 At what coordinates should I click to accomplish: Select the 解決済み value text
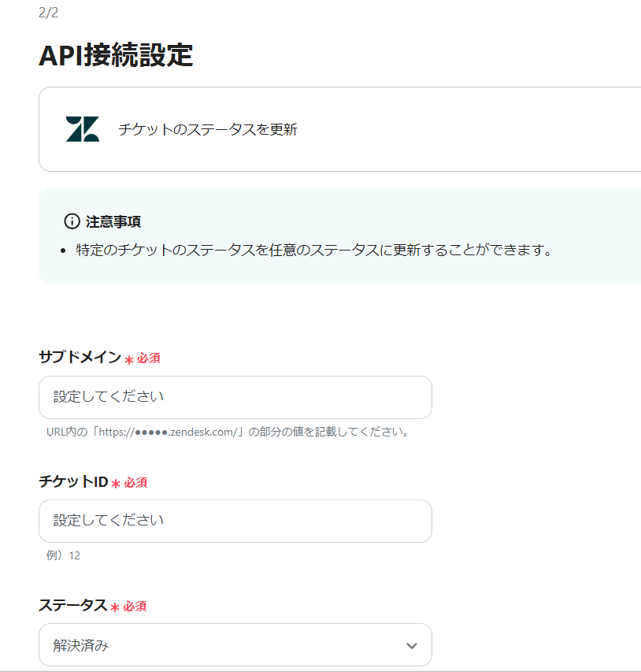coord(80,646)
